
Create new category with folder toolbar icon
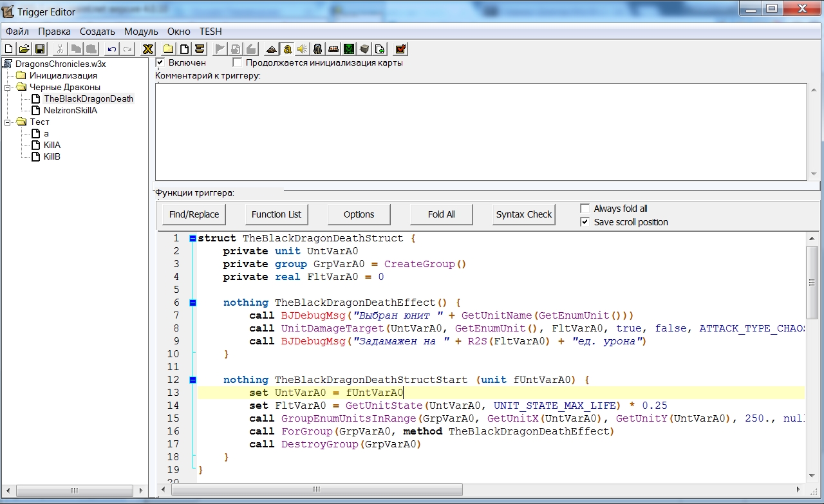168,49
